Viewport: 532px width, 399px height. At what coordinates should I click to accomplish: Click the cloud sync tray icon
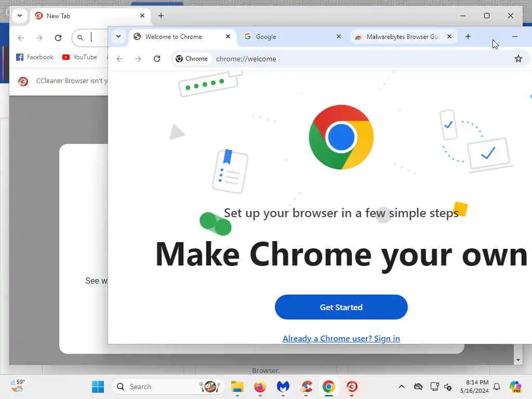coord(418,387)
